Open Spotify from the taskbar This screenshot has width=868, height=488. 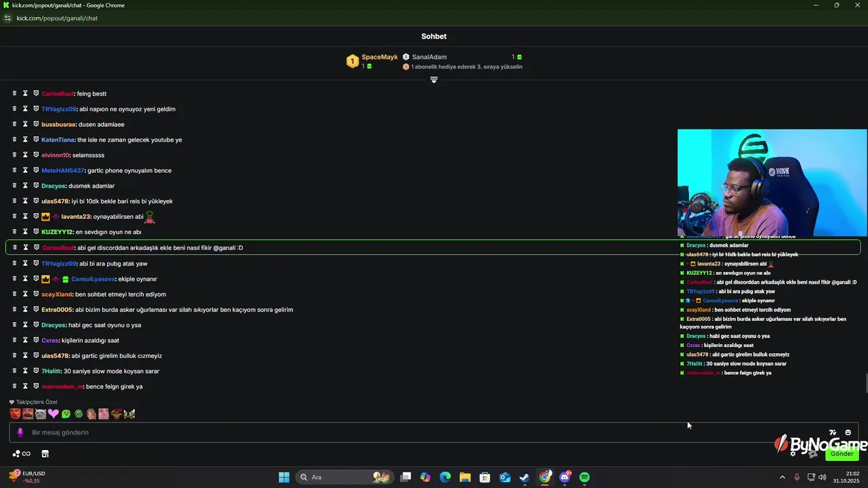tap(585, 477)
